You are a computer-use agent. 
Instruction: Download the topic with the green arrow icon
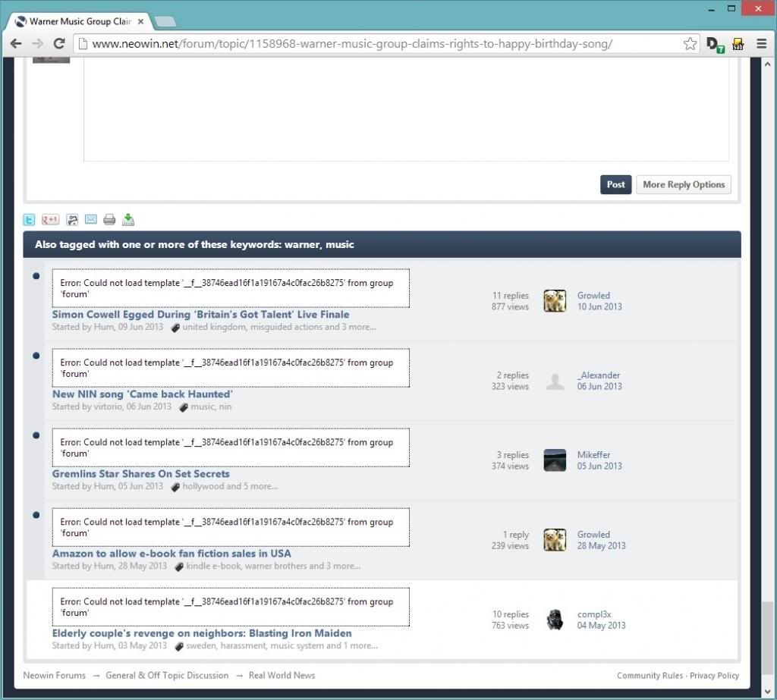128,219
